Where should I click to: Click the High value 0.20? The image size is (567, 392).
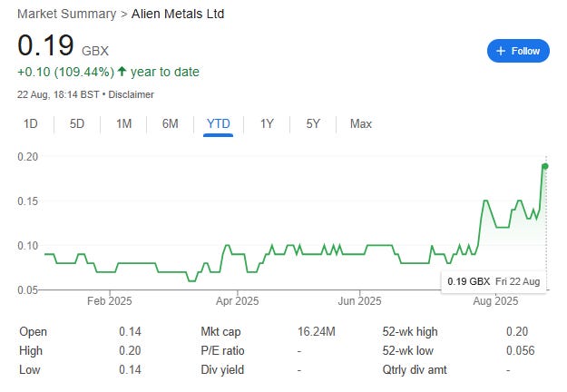tap(130, 351)
